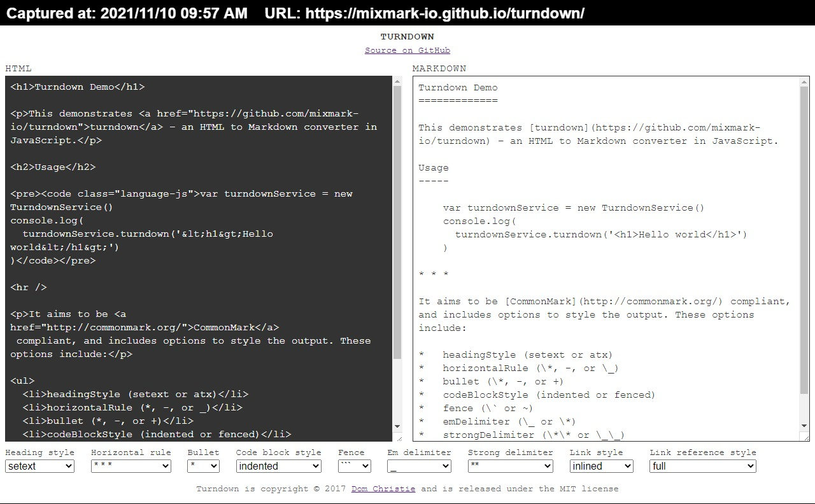Image resolution: width=815 pixels, height=504 pixels.
Task: Click the TURNDOWN page title
Action: [407, 37]
